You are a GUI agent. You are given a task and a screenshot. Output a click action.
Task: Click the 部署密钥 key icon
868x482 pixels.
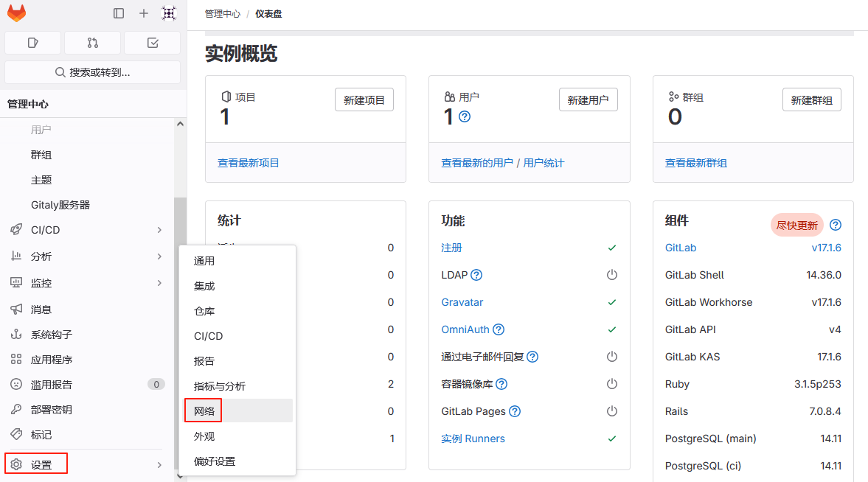pos(16,409)
